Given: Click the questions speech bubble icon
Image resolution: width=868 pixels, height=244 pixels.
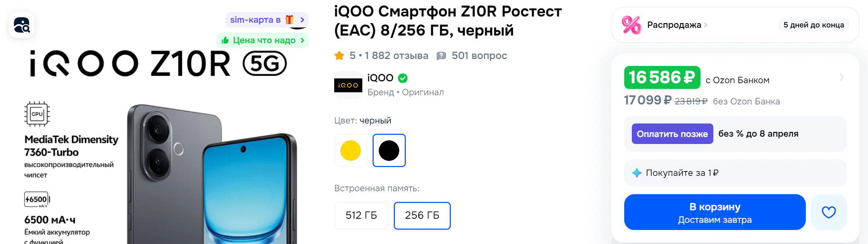Looking at the screenshot, I should [441, 56].
